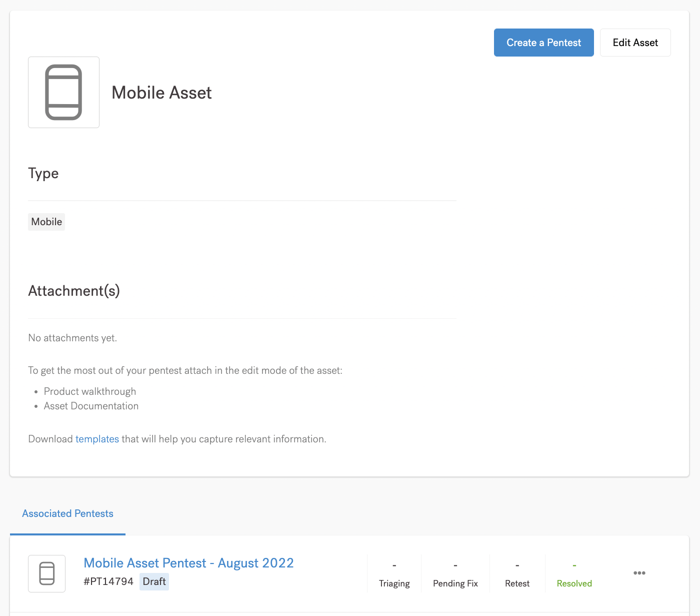Click the Edit Asset button
This screenshot has width=700, height=616.
pyautogui.click(x=635, y=43)
